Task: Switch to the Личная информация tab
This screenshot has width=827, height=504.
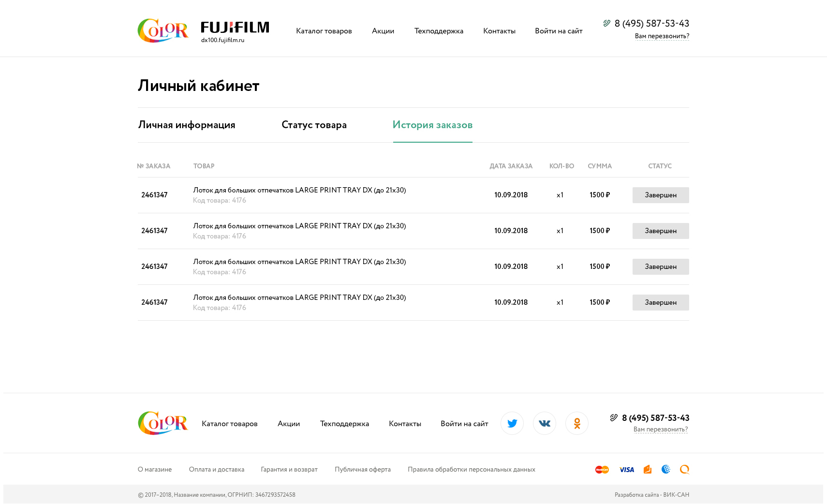Action: 187,125
